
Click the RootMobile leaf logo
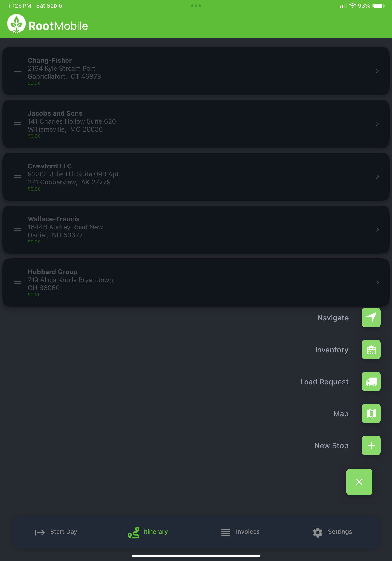pyautogui.click(x=16, y=24)
